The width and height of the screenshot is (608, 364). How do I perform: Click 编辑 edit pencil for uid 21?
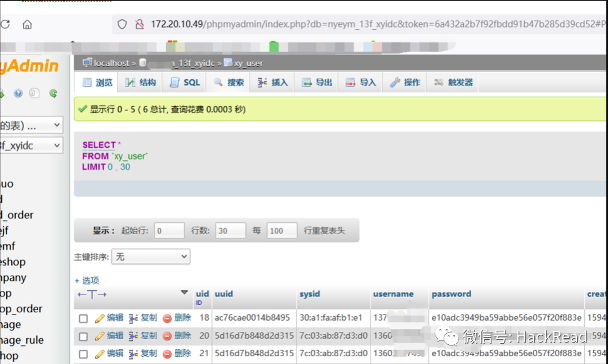[109, 353]
